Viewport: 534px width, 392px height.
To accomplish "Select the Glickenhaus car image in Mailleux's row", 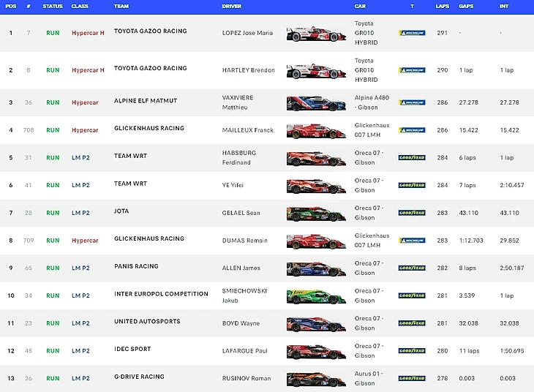I will 316,131.
